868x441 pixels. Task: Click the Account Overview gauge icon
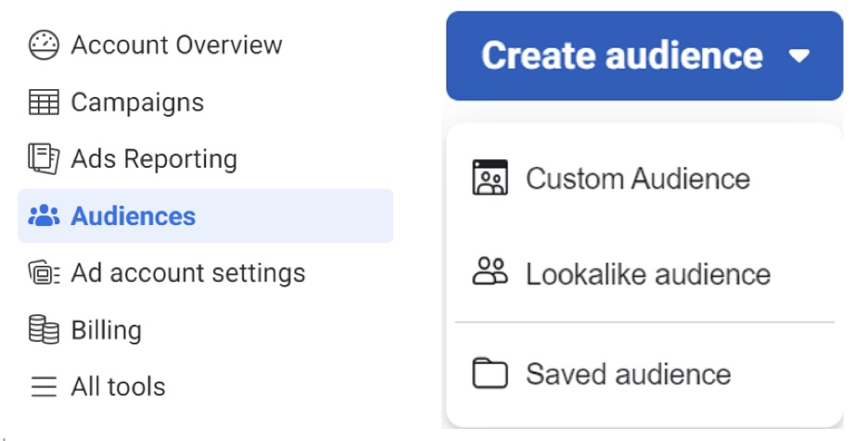pyautogui.click(x=44, y=44)
